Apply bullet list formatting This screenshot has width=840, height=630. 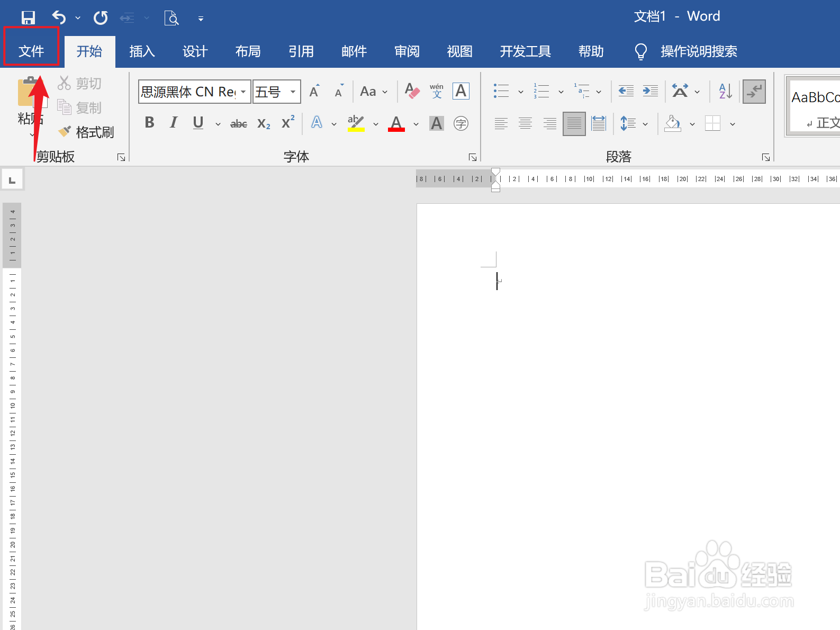(x=501, y=91)
